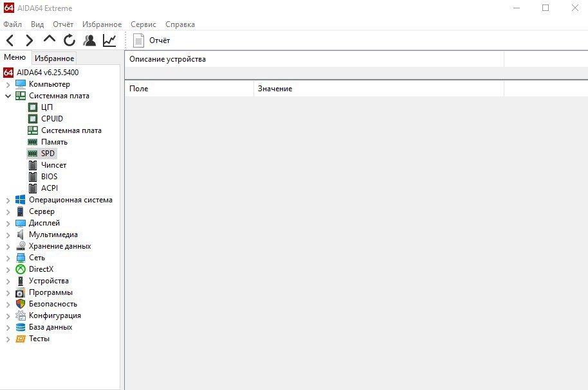Open the Справка menu

pos(180,24)
